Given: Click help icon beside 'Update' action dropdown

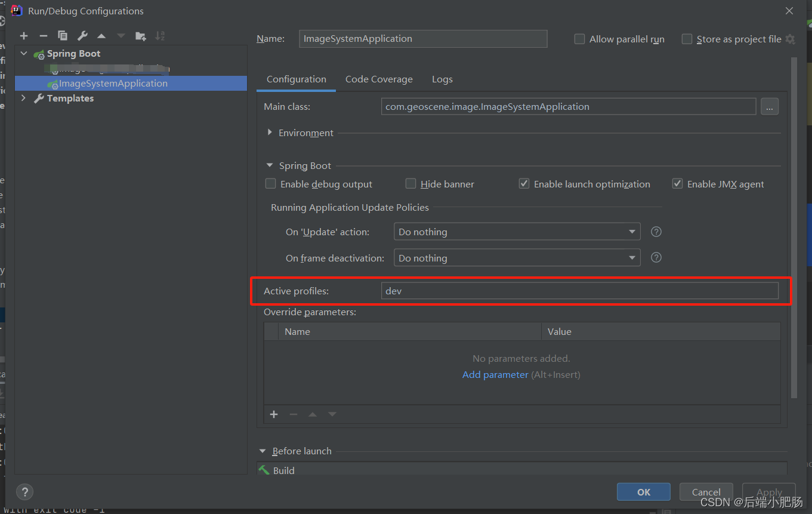Looking at the screenshot, I should [656, 232].
